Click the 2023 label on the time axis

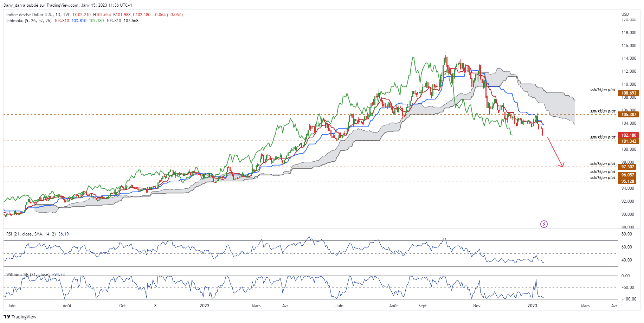point(533,306)
